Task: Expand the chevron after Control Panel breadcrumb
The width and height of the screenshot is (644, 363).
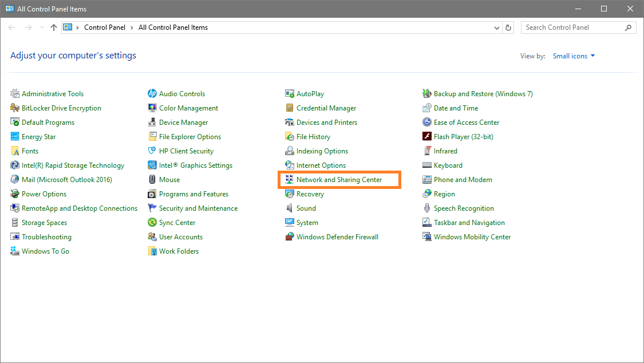Action: click(x=132, y=27)
